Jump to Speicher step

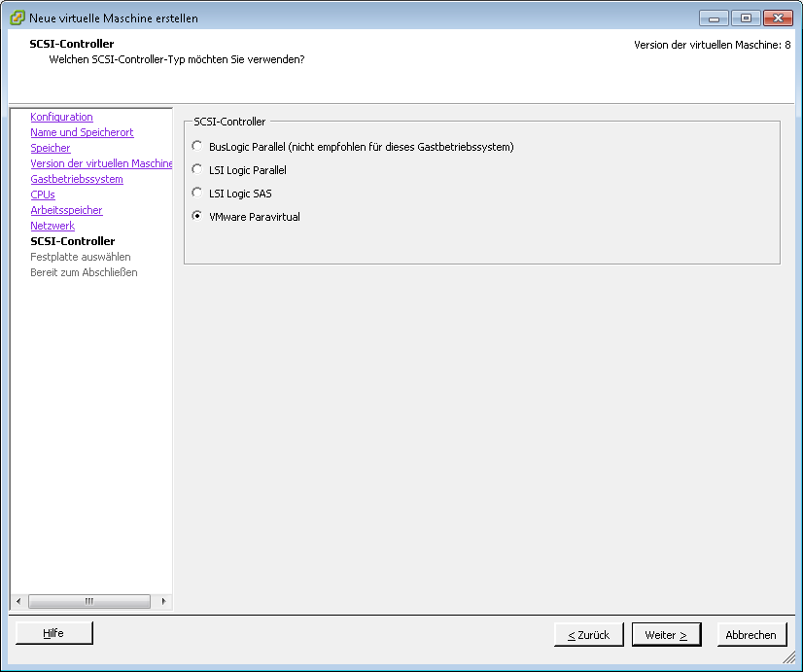[51, 148]
